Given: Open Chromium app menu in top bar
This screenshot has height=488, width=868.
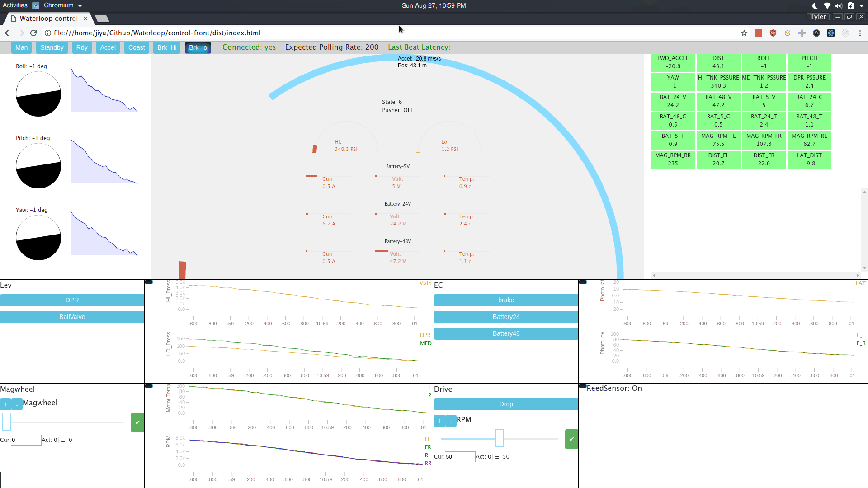Looking at the screenshot, I should click(58, 5).
